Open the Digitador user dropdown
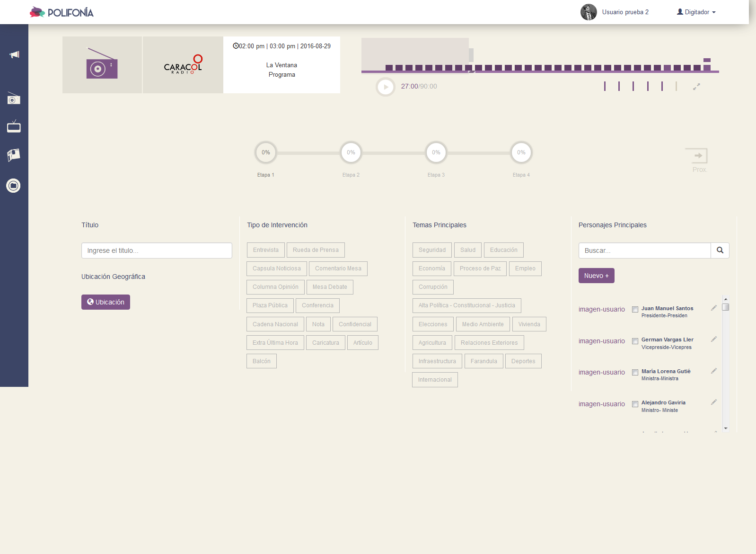 tap(696, 12)
